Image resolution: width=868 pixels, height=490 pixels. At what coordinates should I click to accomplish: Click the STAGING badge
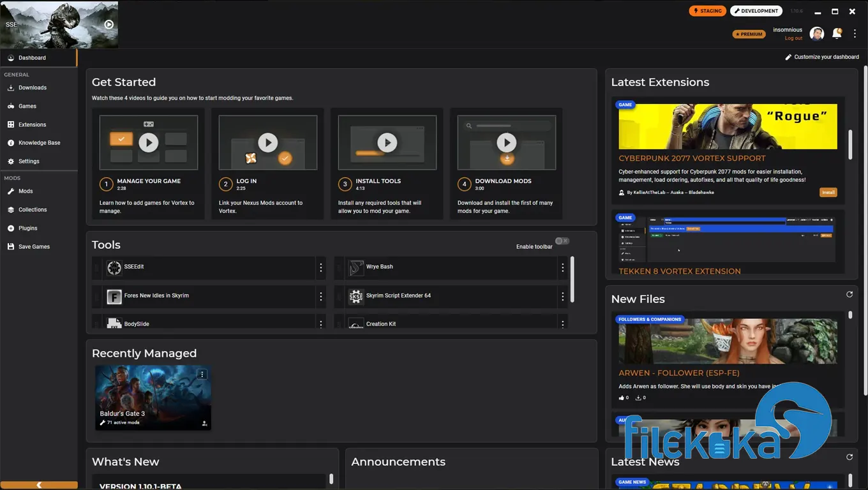707,11
